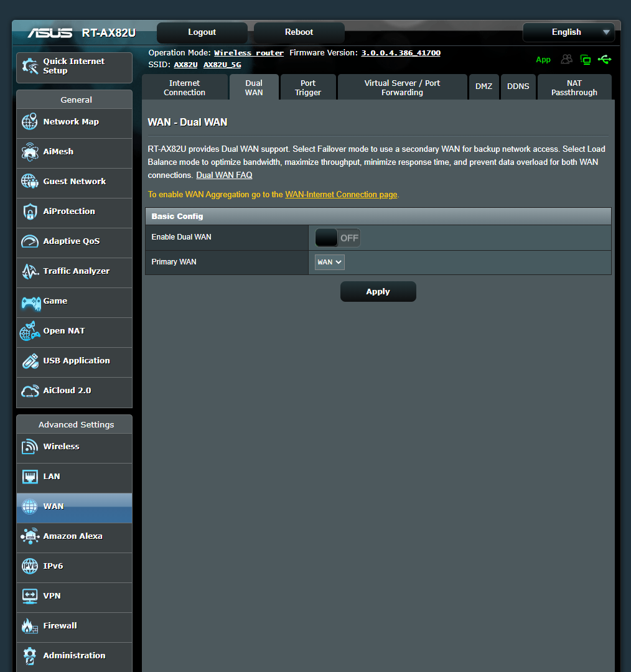This screenshot has width=631, height=672.
Task: Click the IPv6 globe icon
Action: 30,566
